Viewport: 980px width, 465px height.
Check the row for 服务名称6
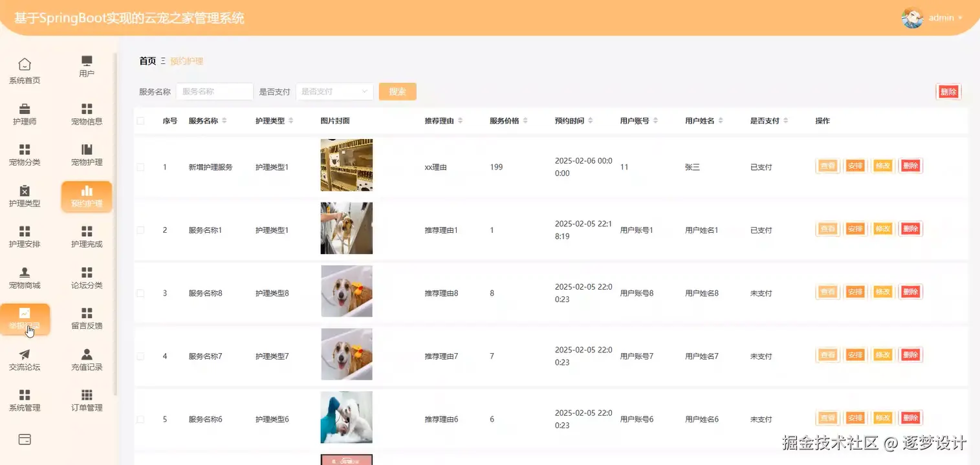point(140,419)
